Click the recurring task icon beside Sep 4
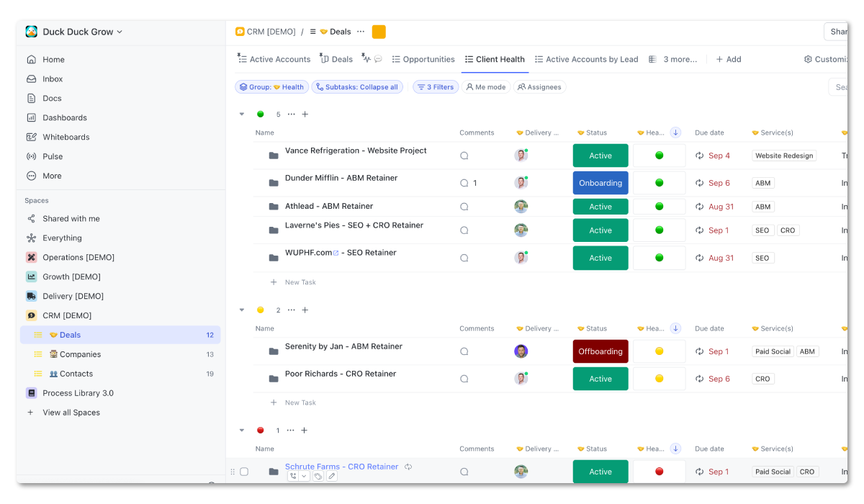Screen dimensions: 864x504 pyautogui.click(x=698, y=156)
